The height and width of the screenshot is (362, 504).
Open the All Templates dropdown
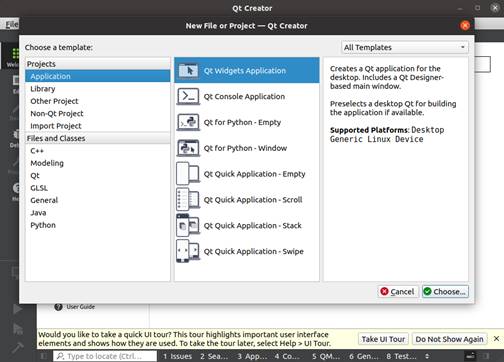pos(405,47)
